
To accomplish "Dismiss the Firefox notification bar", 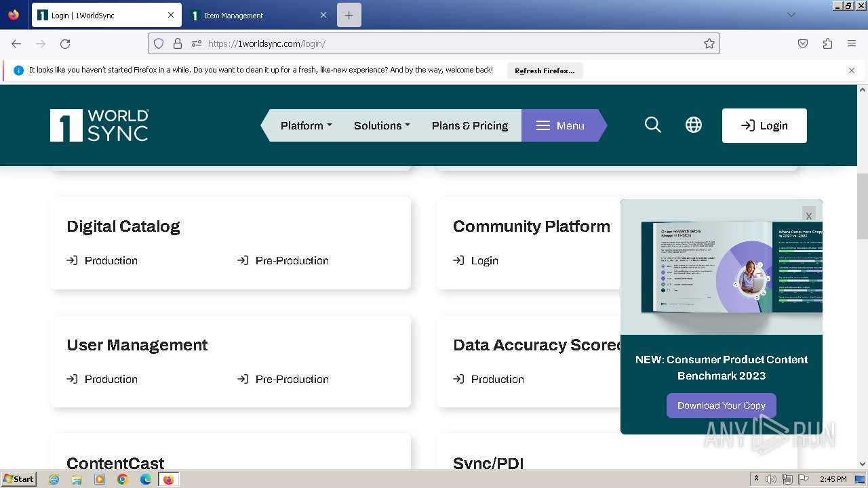I will pyautogui.click(x=852, y=70).
